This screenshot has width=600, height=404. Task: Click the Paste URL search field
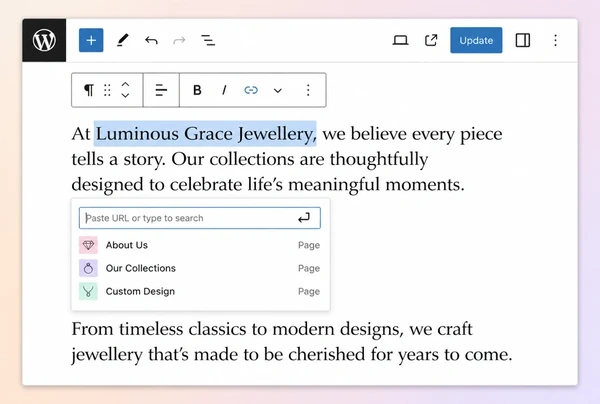click(200, 218)
